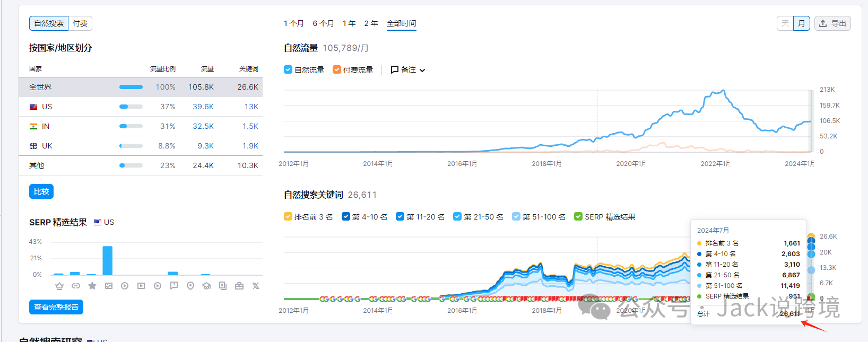This screenshot has width=868, height=342.
Task: Uncheck 排名前 3 名 checkbox
Action: 288,216
